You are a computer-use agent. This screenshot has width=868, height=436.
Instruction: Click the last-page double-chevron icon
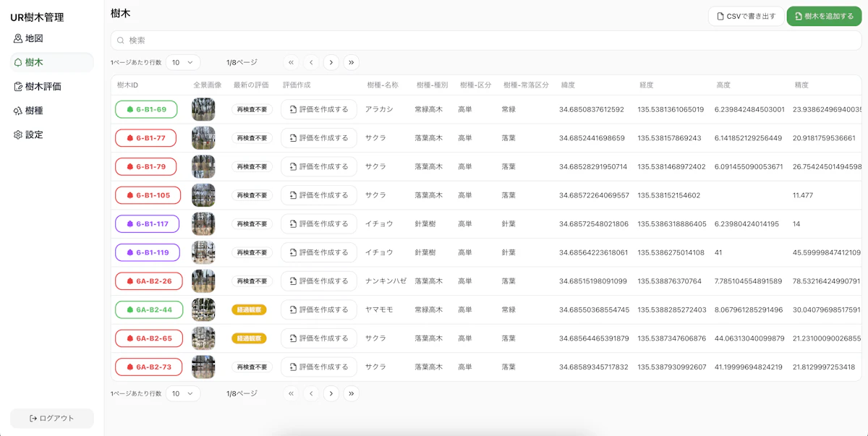pyautogui.click(x=352, y=62)
